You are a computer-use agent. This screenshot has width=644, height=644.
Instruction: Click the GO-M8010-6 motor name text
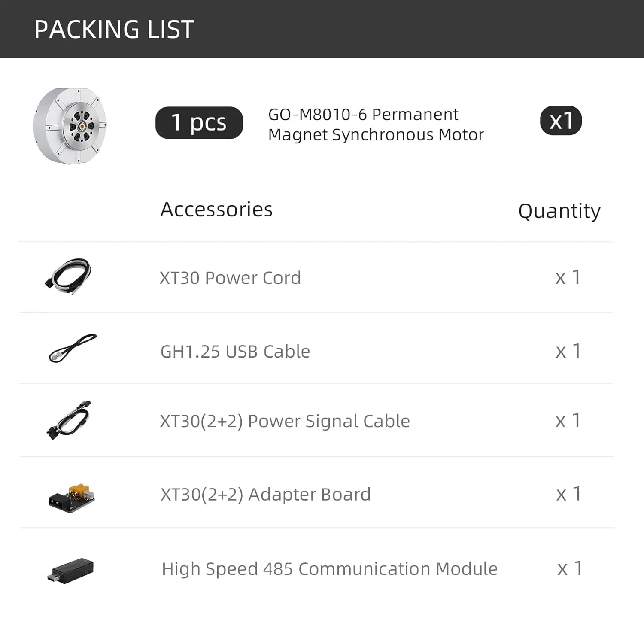coord(376,125)
